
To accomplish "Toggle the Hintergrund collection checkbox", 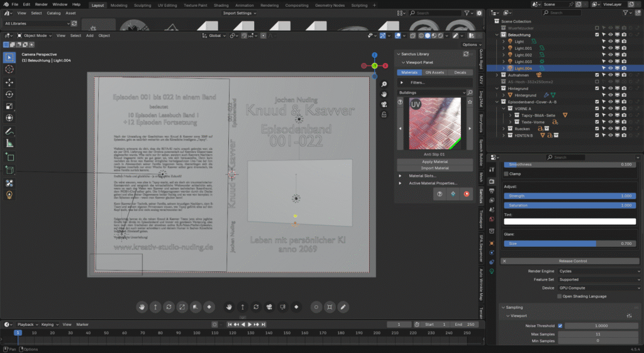I will [x=597, y=88].
